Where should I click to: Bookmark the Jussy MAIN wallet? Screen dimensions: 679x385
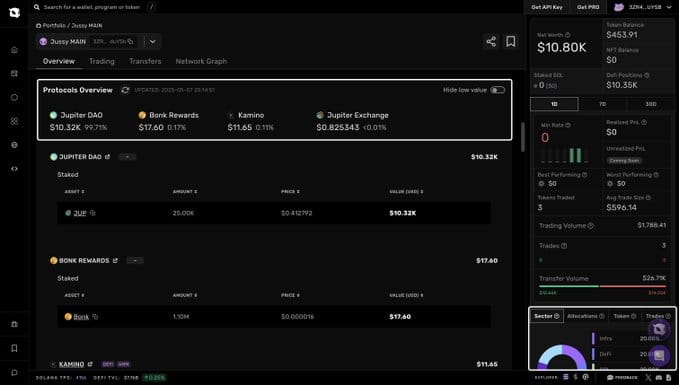click(511, 42)
